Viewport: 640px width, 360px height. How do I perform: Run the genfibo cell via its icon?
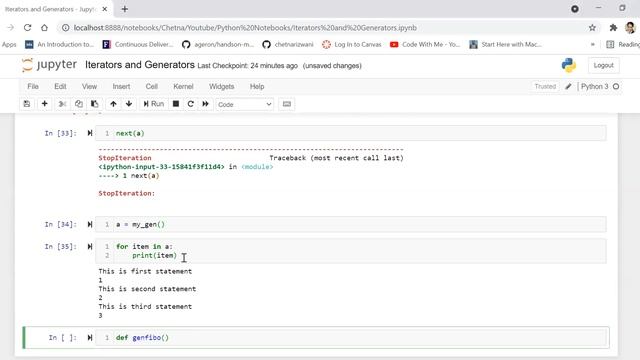90,338
